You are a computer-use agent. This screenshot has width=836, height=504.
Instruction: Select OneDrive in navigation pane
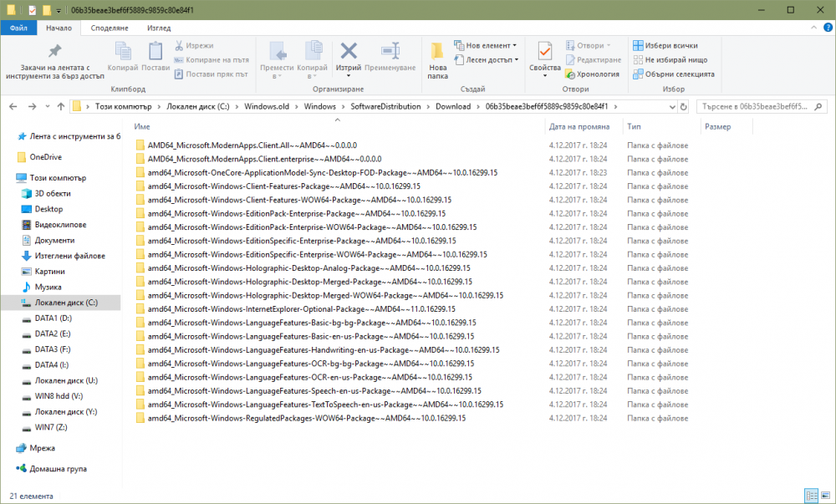pyautogui.click(x=45, y=157)
